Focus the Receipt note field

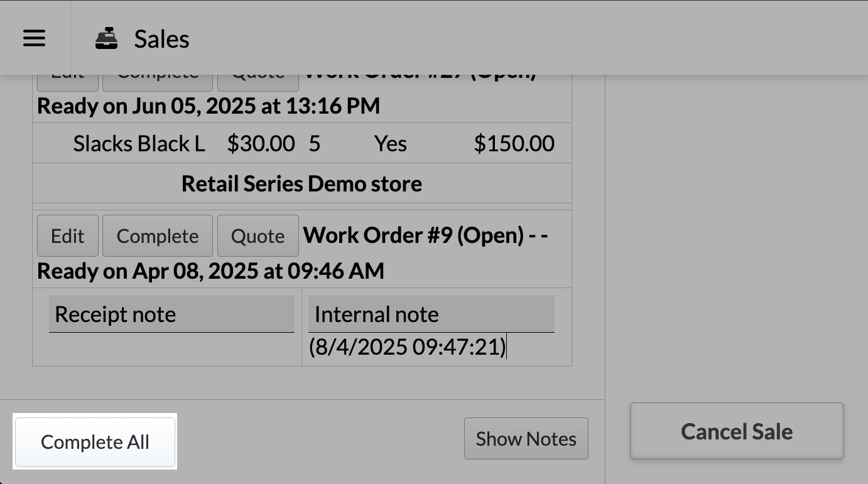pyautogui.click(x=171, y=314)
